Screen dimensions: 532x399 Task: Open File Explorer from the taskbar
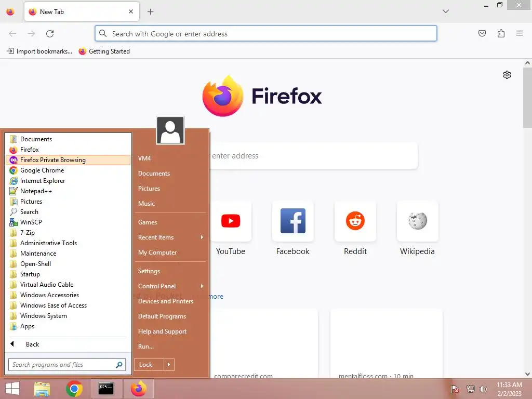42,389
